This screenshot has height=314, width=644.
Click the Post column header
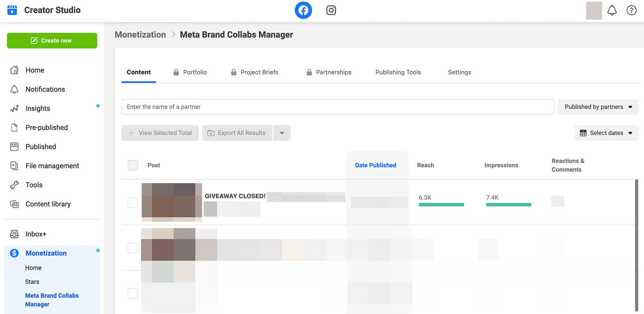tap(154, 165)
